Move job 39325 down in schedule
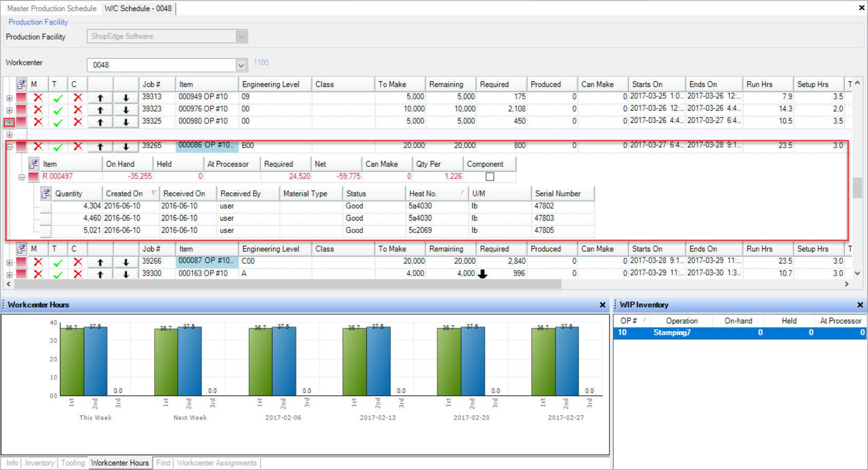Image resolution: width=868 pixels, height=470 pixels. (125, 122)
